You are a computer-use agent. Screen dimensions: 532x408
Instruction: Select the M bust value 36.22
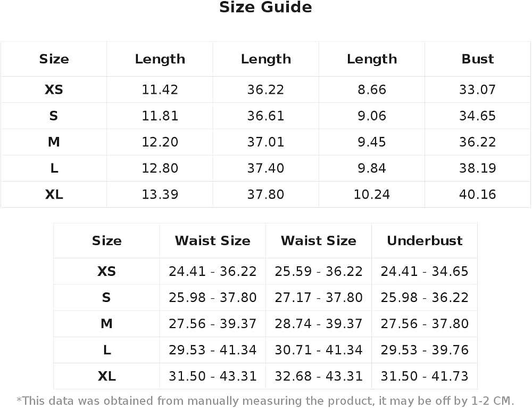point(477,142)
